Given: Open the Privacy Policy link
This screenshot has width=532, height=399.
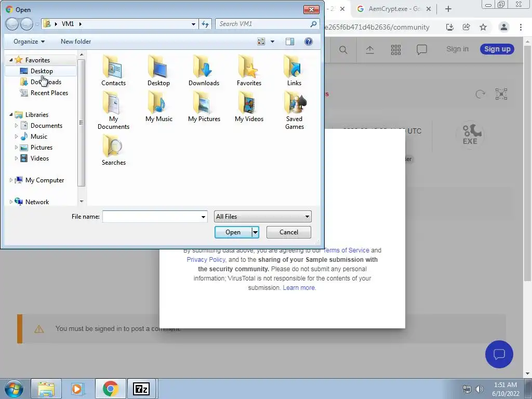Looking at the screenshot, I should point(206,260).
